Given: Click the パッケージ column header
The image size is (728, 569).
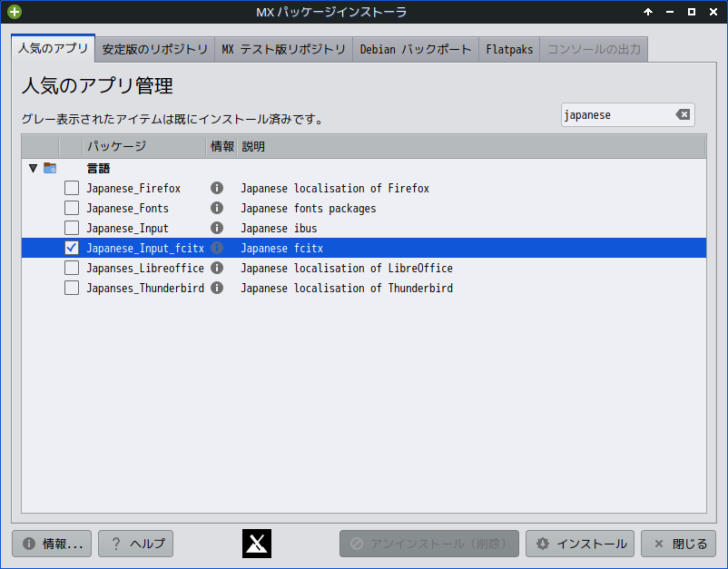Looking at the screenshot, I should click(144, 146).
